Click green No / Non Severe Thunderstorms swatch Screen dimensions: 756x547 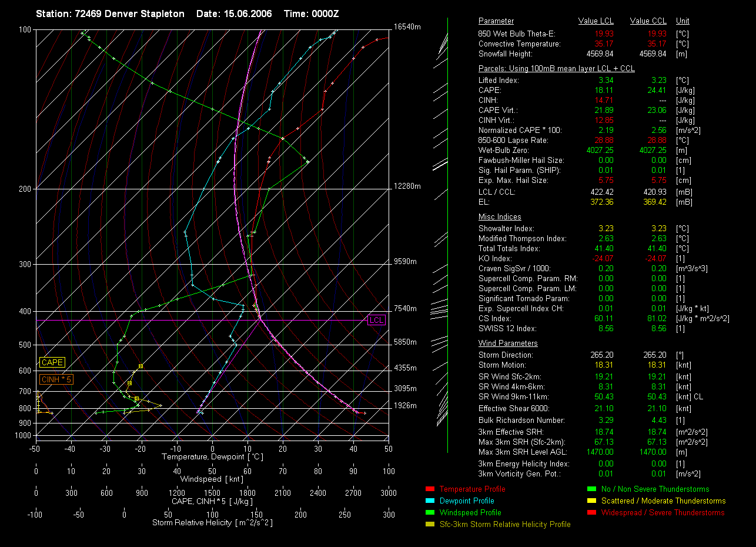(x=591, y=489)
